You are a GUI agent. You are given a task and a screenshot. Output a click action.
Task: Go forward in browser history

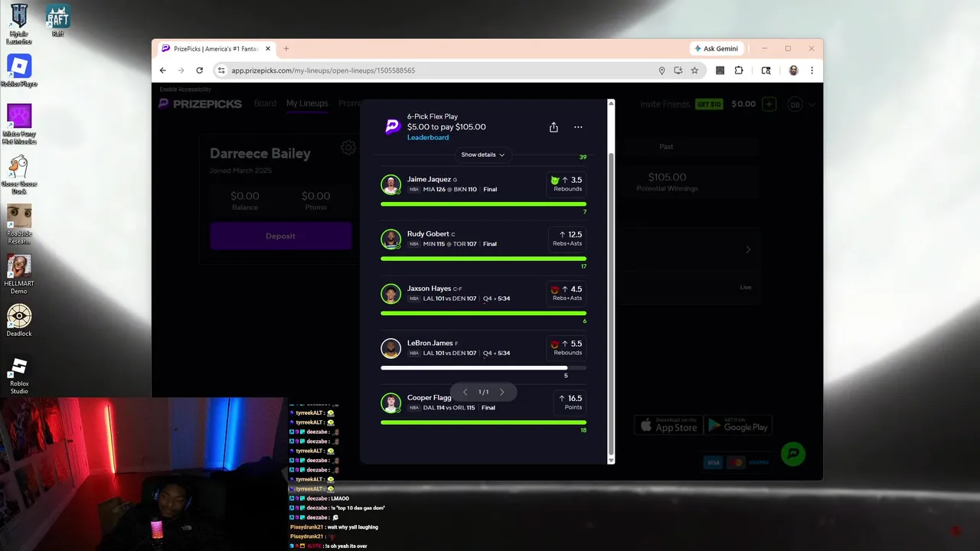point(181,70)
